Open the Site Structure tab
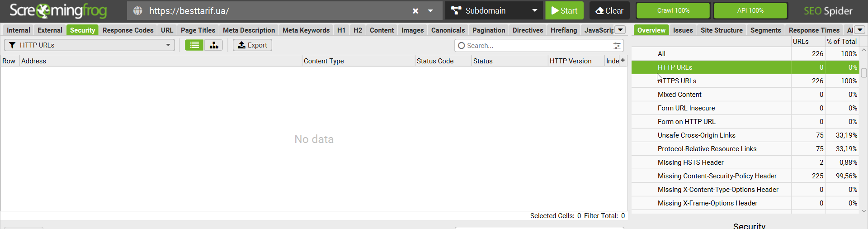The image size is (868, 229). [x=722, y=30]
